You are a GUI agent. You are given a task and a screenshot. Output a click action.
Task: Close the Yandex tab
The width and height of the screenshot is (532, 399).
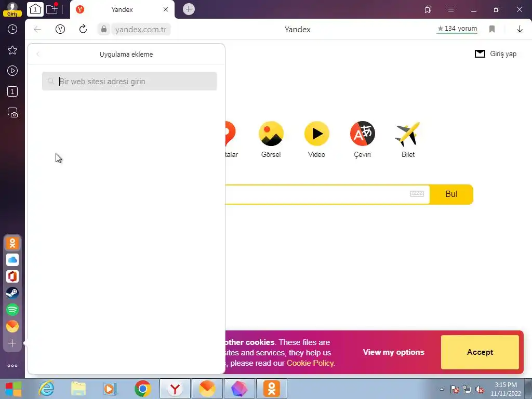click(x=166, y=9)
